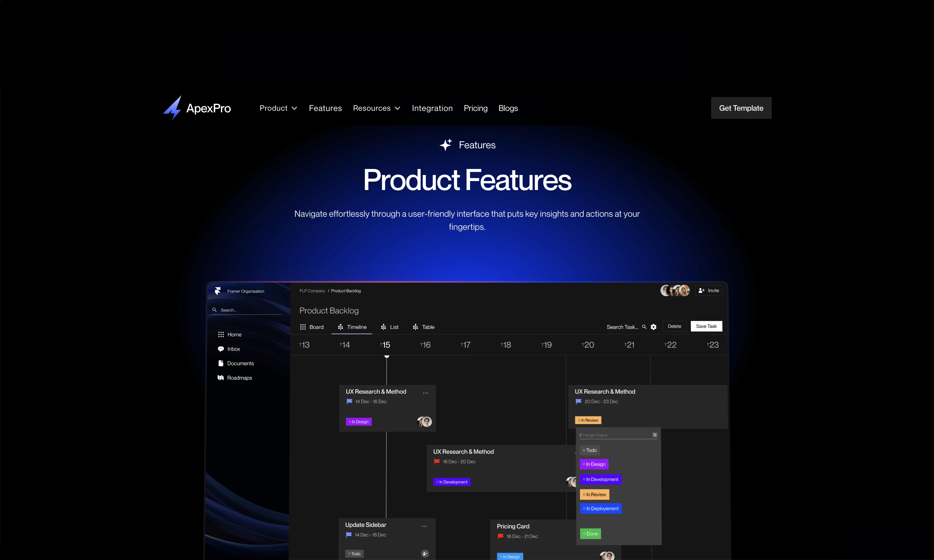The width and height of the screenshot is (934, 560).
Task: Click the Get Template button
Action: point(741,108)
